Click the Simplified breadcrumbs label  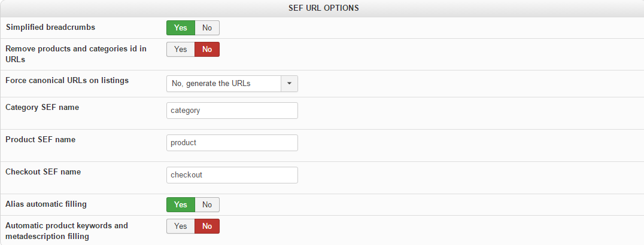(x=50, y=27)
